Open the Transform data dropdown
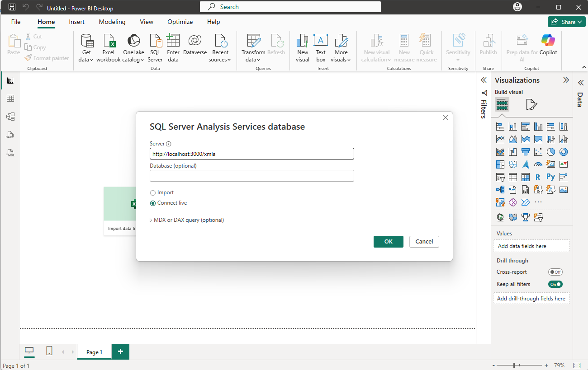The height and width of the screenshot is (370, 588). 253,48
